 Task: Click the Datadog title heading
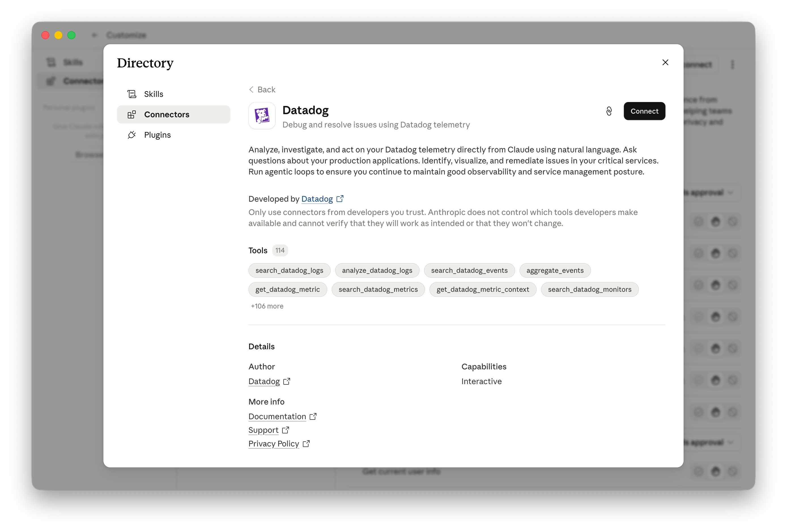click(305, 110)
